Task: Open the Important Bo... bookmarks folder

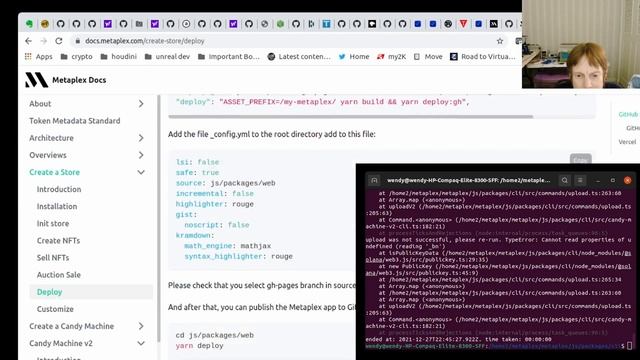Action: (x=229, y=57)
